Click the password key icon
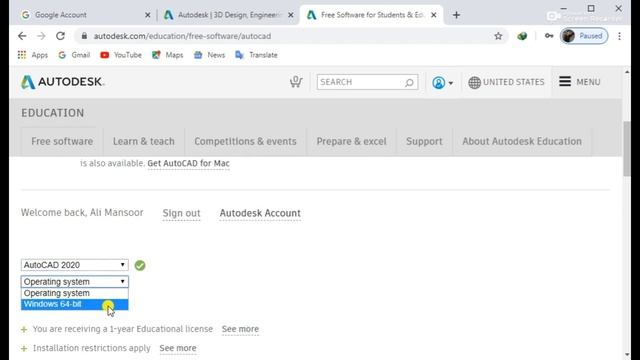 tap(549, 36)
